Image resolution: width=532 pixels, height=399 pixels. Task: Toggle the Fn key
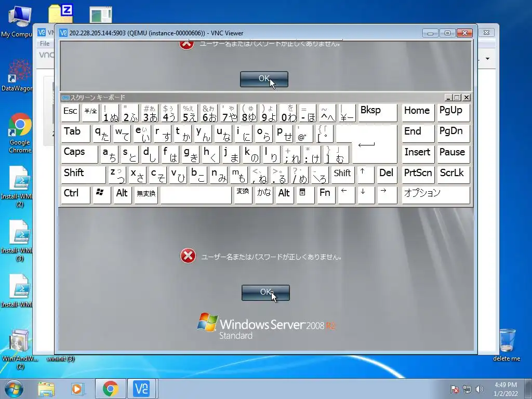326,195
